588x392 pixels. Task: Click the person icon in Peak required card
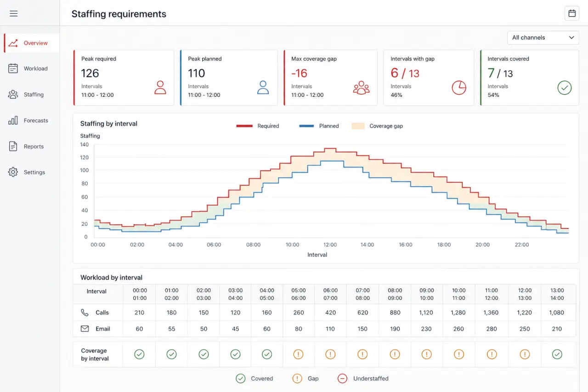click(x=160, y=87)
